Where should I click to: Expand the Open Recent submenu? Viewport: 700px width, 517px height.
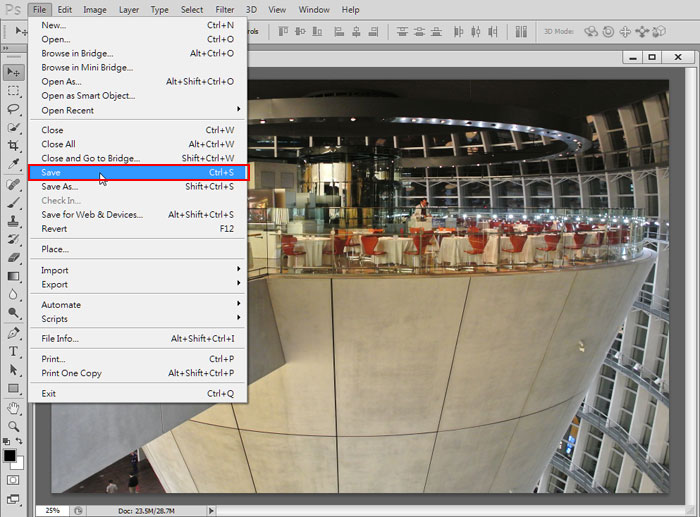[137, 110]
